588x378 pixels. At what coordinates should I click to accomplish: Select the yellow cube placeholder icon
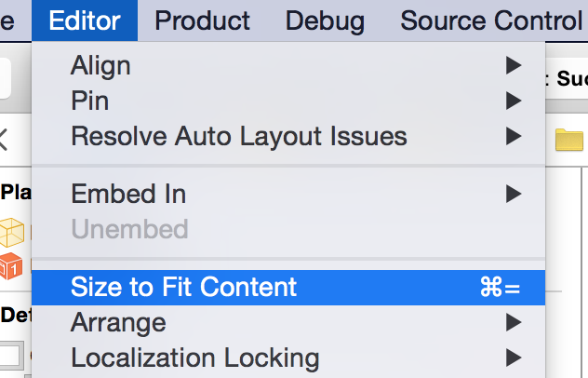(11, 233)
